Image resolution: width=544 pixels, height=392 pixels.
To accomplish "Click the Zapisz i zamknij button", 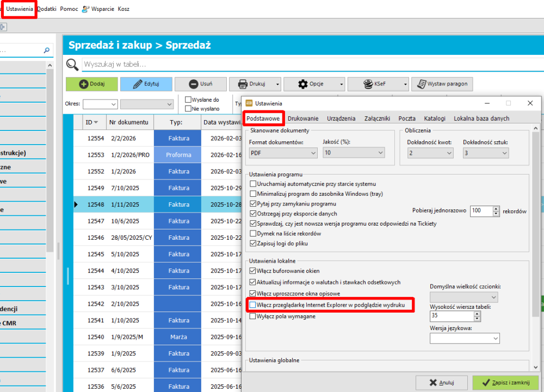I will (x=505, y=383).
